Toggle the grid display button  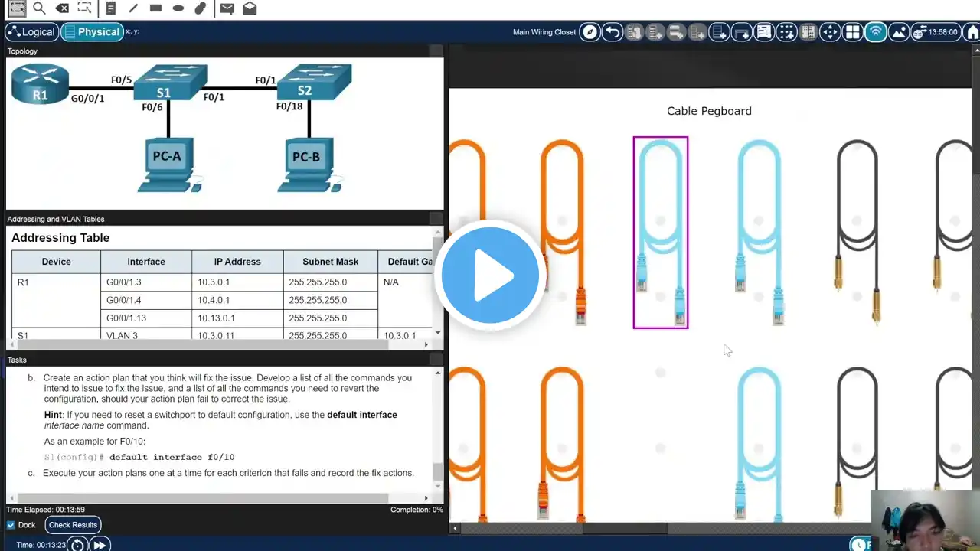tap(853, 32)
